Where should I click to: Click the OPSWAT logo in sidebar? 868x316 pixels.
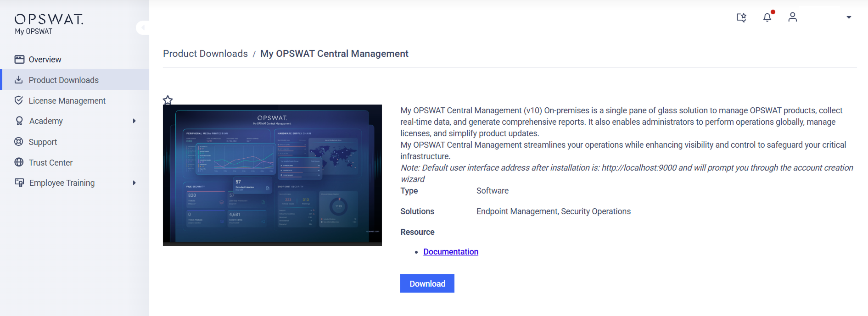pos(49,19)
